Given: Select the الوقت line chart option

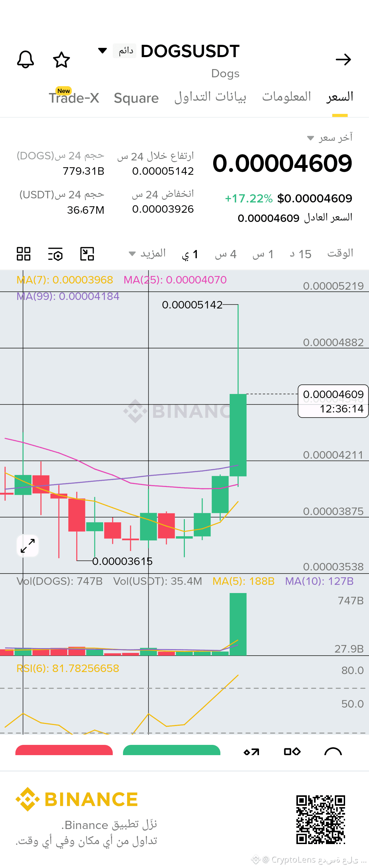Looking at the screenshot, I should point(340,253).
